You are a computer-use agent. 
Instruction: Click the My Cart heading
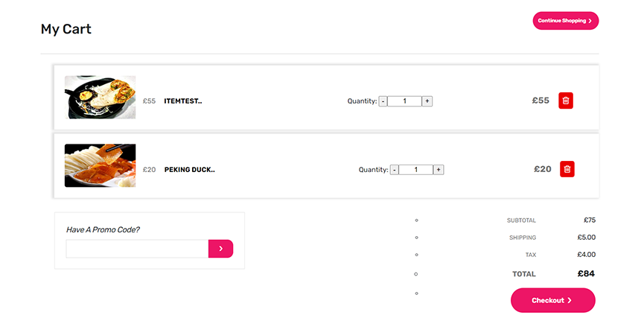(66, 29)
